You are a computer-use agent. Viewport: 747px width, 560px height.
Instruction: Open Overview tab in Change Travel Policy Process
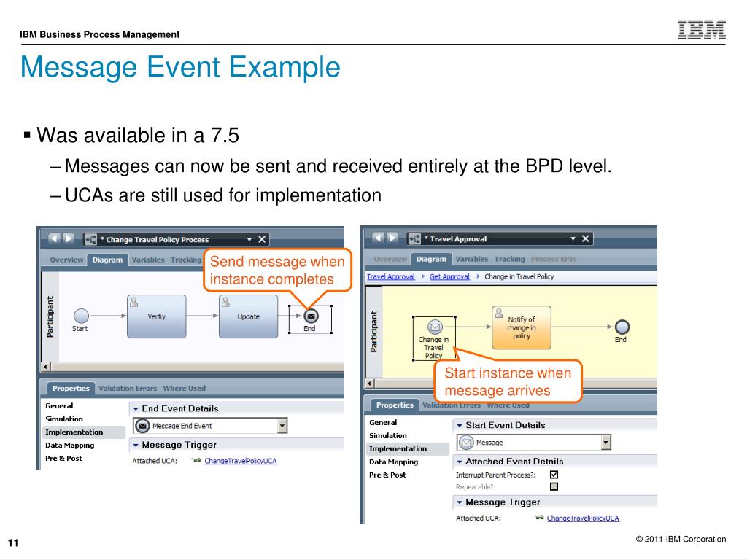[x=66, y=260]
